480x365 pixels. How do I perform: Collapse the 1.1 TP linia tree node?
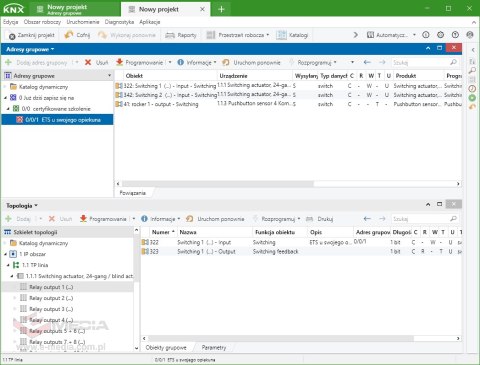pos(8,265)
